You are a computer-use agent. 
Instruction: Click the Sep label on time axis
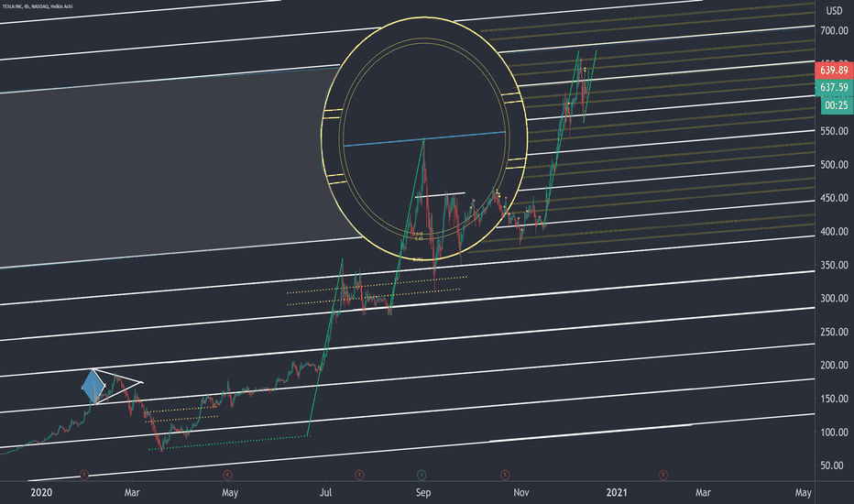(x=423, y=493)
